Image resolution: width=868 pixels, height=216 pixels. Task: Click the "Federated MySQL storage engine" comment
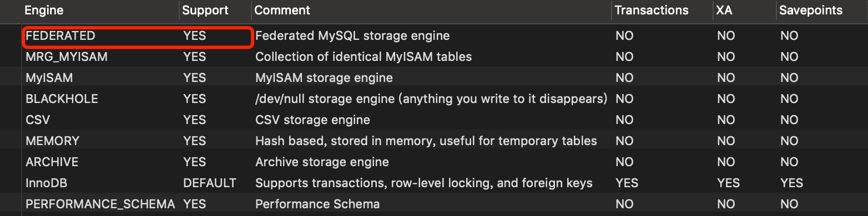pyautogui.click(x=352, y=35)
